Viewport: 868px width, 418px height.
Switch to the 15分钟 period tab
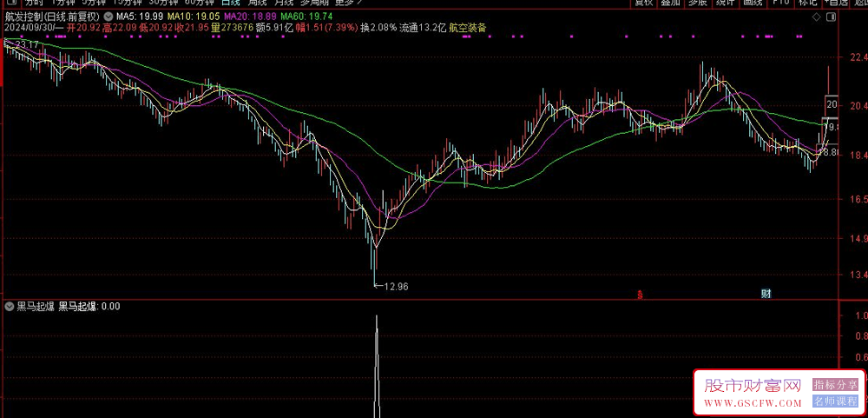(x=126, y=3)
